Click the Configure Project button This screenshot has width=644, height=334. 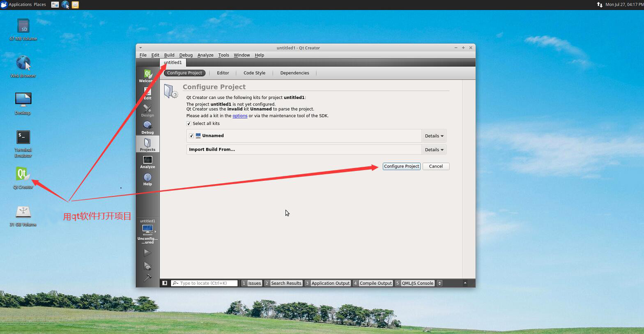pyautogui.click(x=401, y=166)
